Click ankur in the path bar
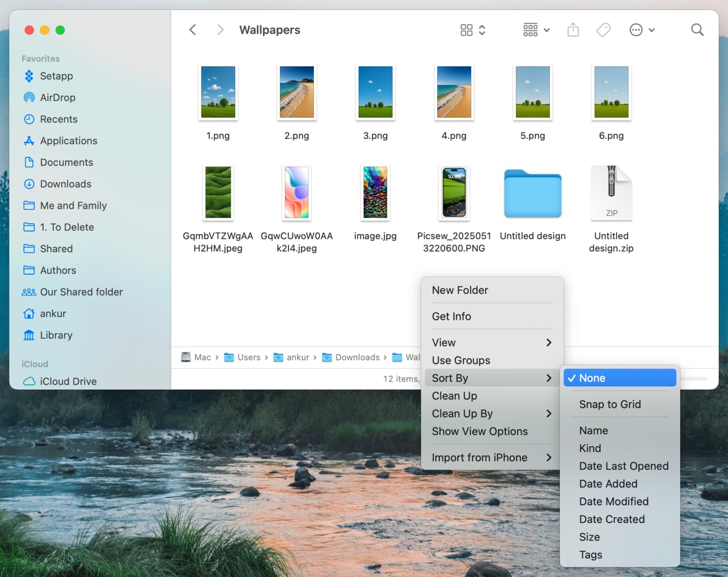The image size is (728, 577). click(x=291, y=357)
